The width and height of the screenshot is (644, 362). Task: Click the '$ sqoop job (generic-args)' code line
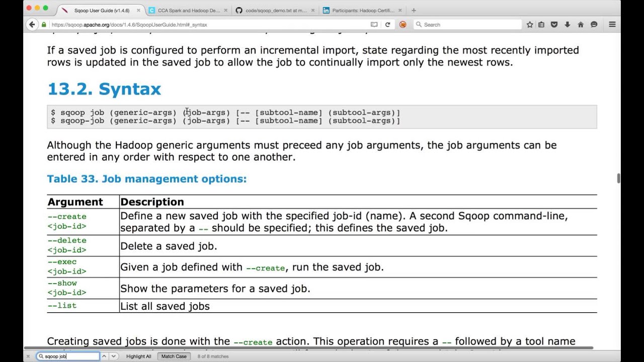(225, 113)
